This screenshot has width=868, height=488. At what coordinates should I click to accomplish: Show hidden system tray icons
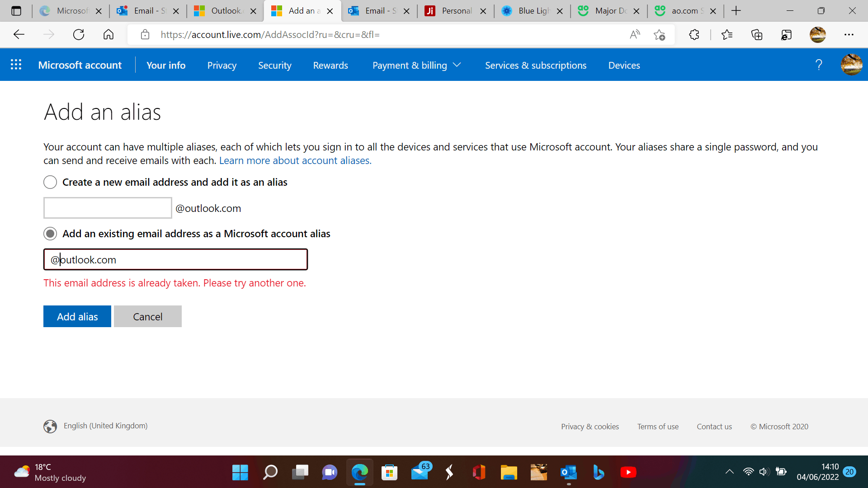729,472
